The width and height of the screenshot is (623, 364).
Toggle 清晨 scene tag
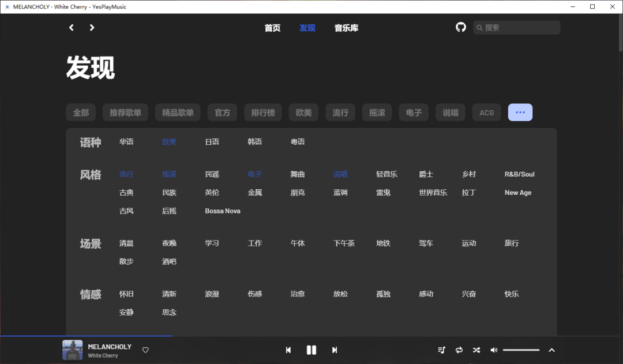point(126,243)
